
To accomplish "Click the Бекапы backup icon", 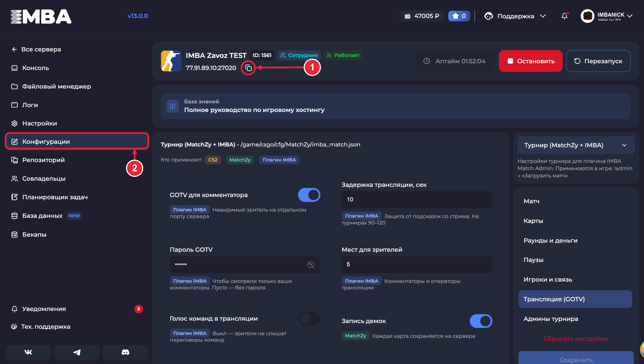I will [15, 234].
